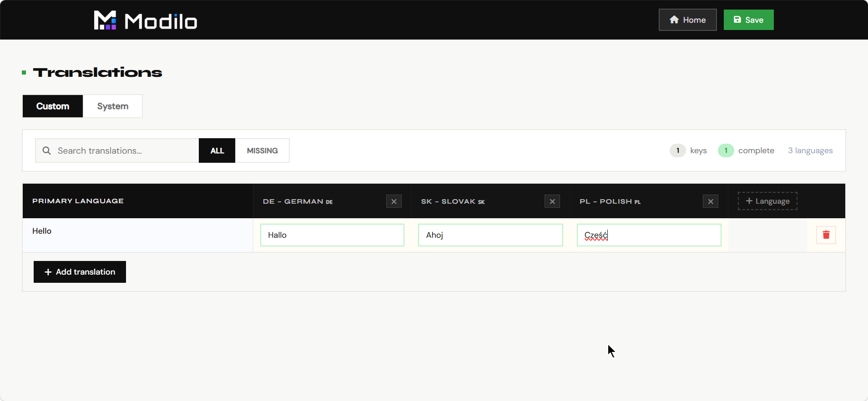Delete the Hello translation row
This screenshot has width=868, height=401.
[x=826, y=235]
